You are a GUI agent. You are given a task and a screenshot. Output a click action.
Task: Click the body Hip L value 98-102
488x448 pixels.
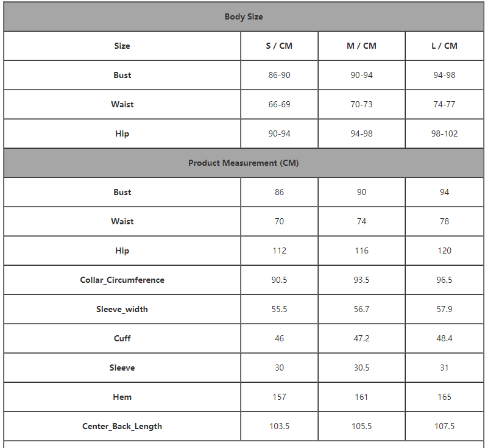click(444, 133)
